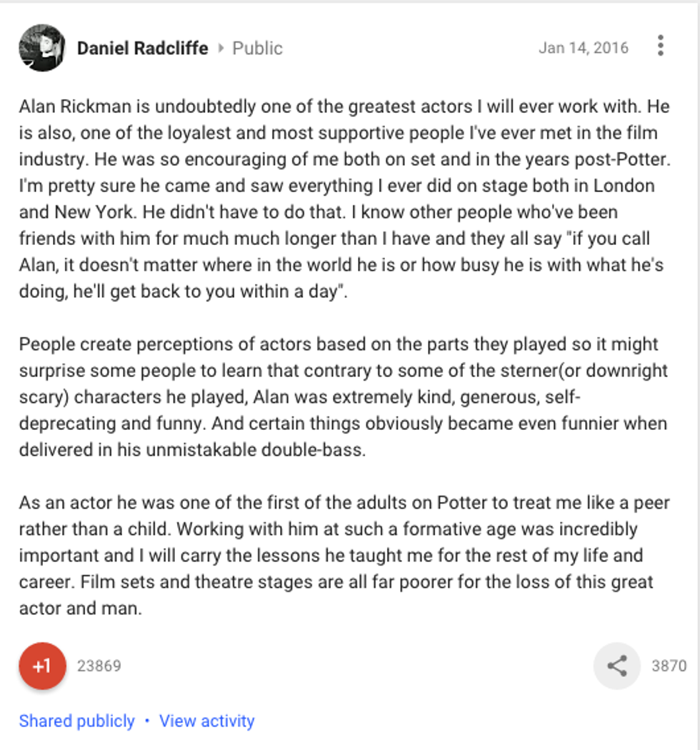Open the View activity link
Image resolution: width=700 pixels, height=750 pixels.
click(206, 721)
